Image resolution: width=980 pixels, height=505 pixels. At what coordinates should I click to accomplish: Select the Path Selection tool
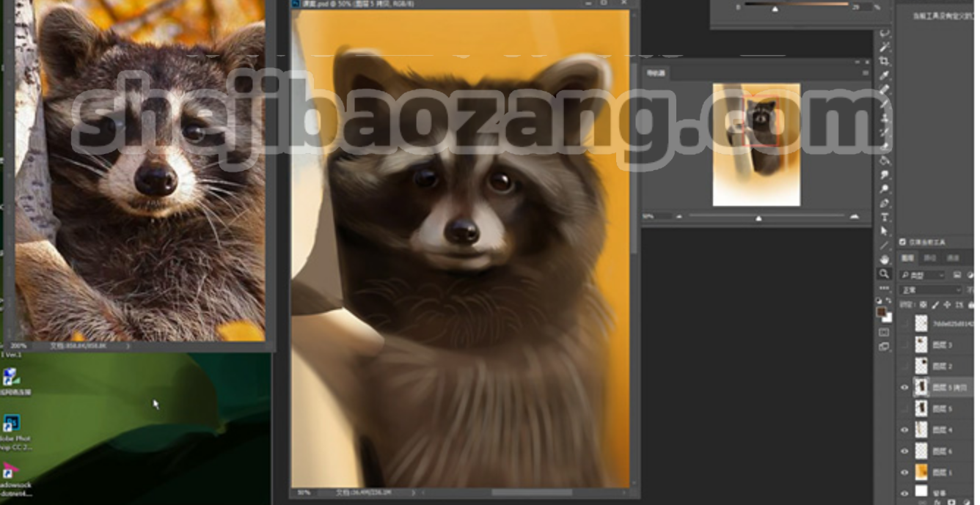885,231
